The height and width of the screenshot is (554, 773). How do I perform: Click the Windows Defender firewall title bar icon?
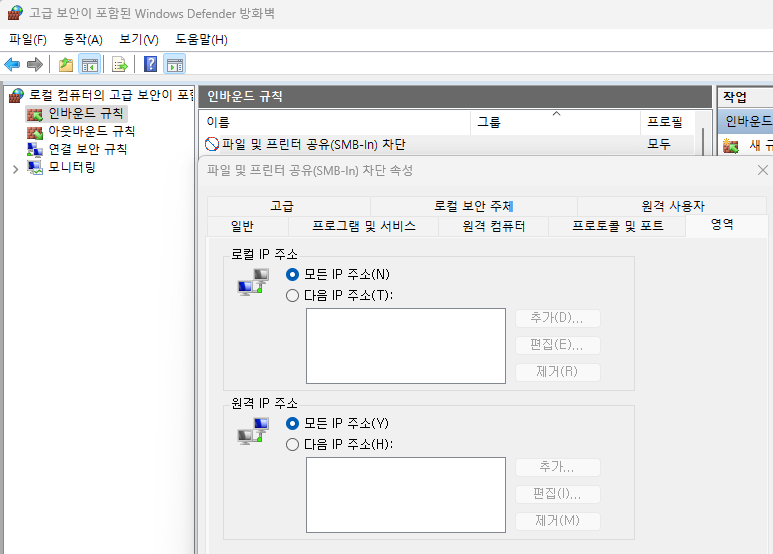coord(15,13)
